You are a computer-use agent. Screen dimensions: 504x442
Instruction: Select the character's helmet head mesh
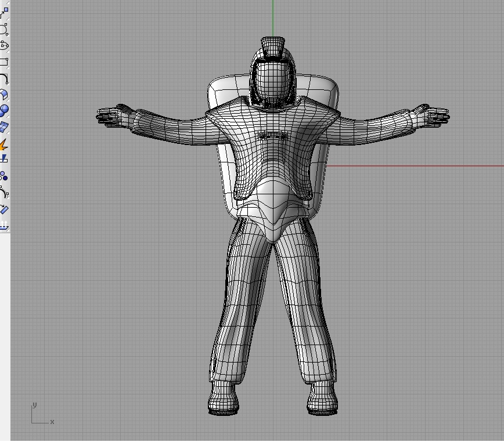[x=273, y=77]
